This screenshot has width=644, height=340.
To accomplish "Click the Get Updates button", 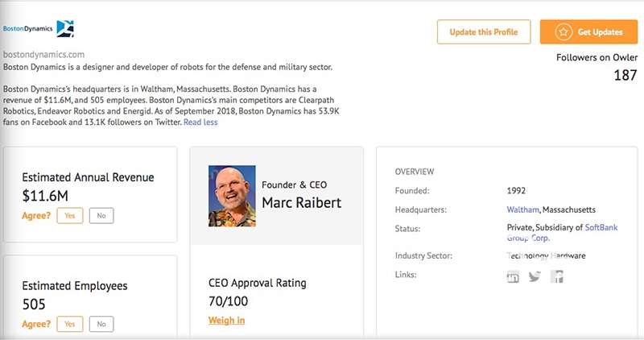I will [592, 32].
